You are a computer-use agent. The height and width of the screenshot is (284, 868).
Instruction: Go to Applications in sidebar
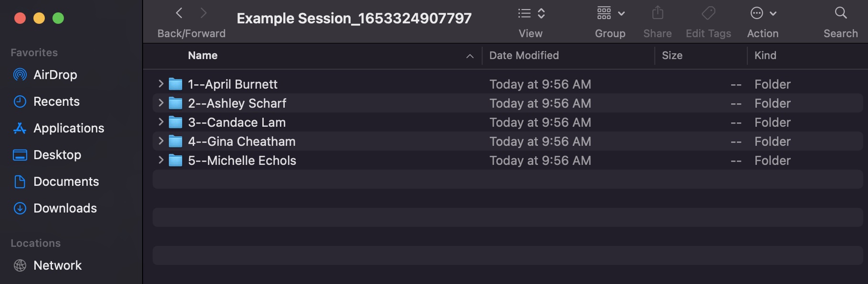coord(69,128)
